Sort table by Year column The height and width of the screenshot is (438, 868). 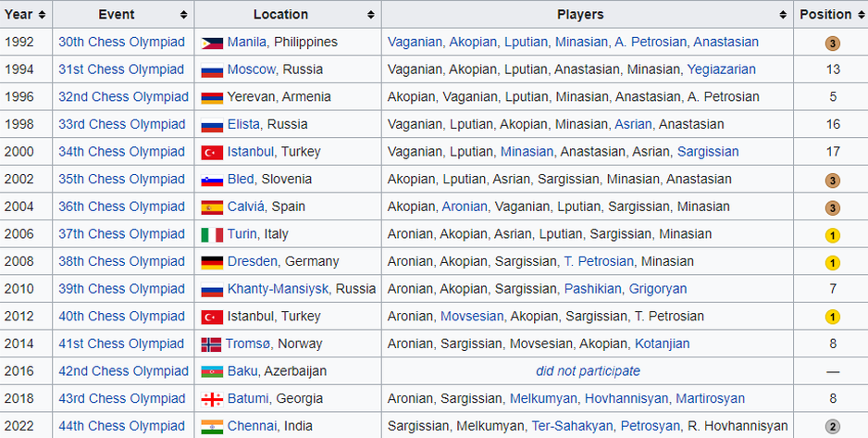43,15
